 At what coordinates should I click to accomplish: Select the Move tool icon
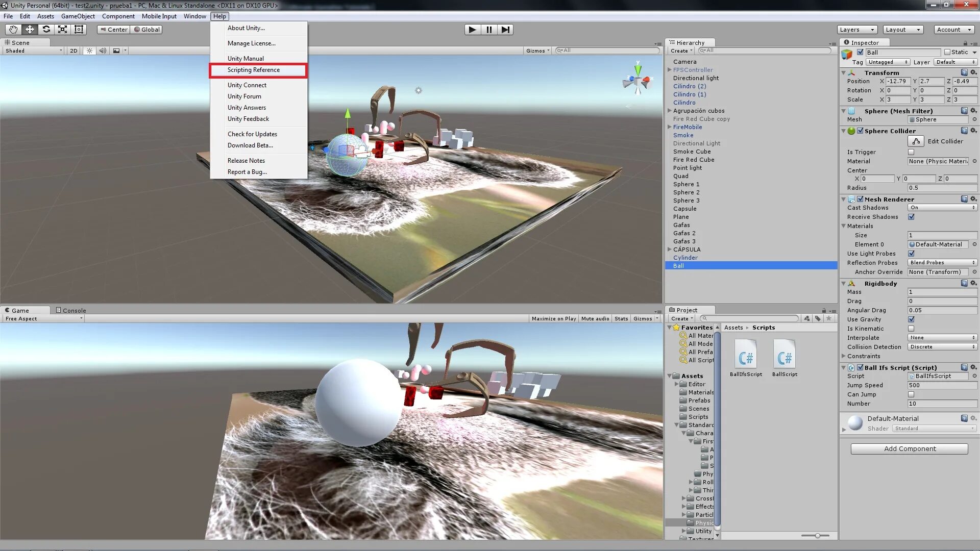tap(30, 30)
